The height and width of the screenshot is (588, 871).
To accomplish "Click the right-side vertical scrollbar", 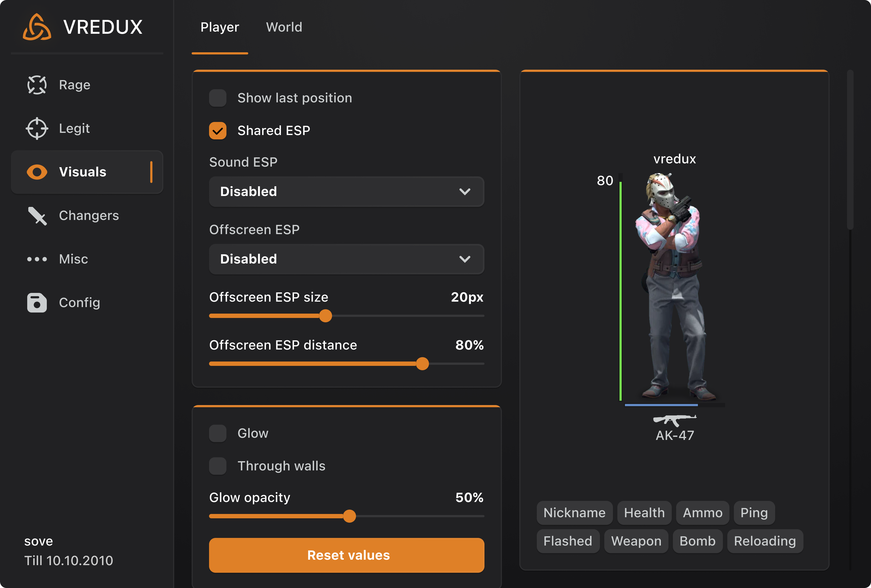I will coord(850,150).
